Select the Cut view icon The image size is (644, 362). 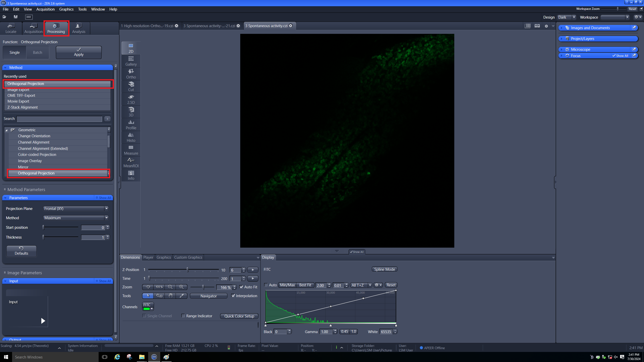(x=131, y=86)
